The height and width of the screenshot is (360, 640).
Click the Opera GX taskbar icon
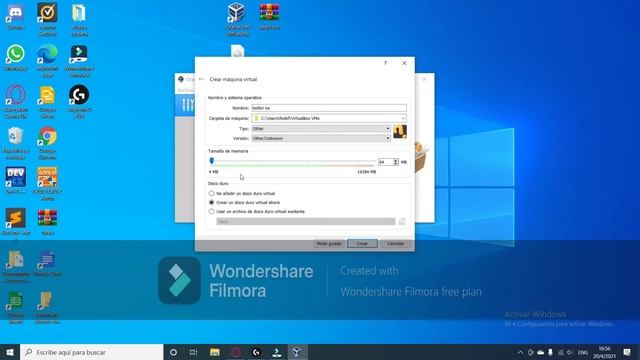(236, 352)
